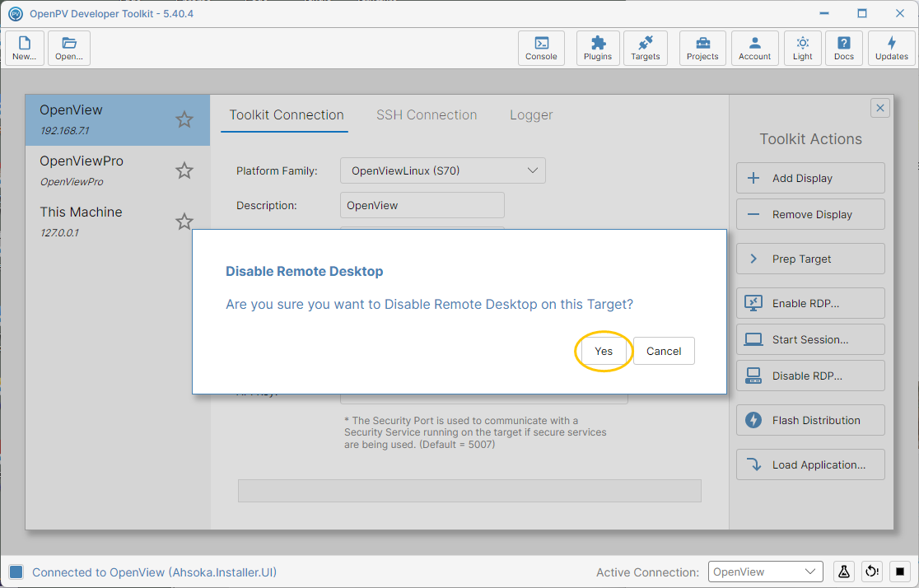The height and width of the screenshot is (588, 919).
Task: Favorite the OpenView target star
Action: tap(184, 119)
